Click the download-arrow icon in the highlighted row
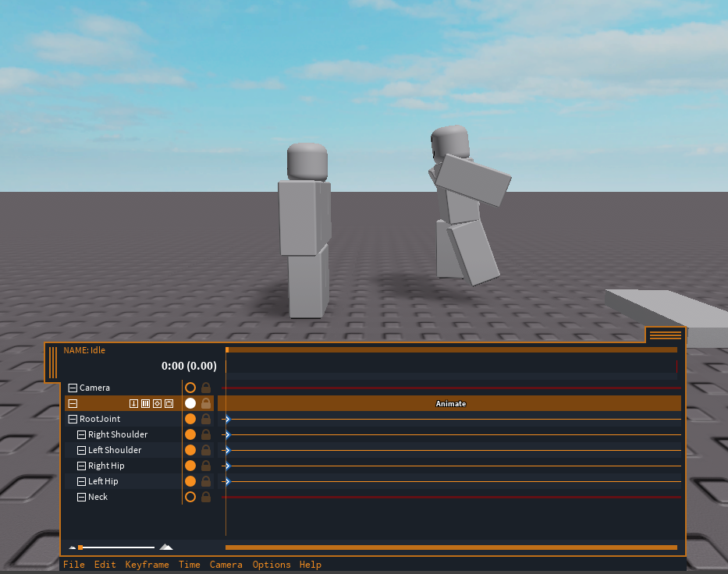728x574 pixels. click(133, 404)
